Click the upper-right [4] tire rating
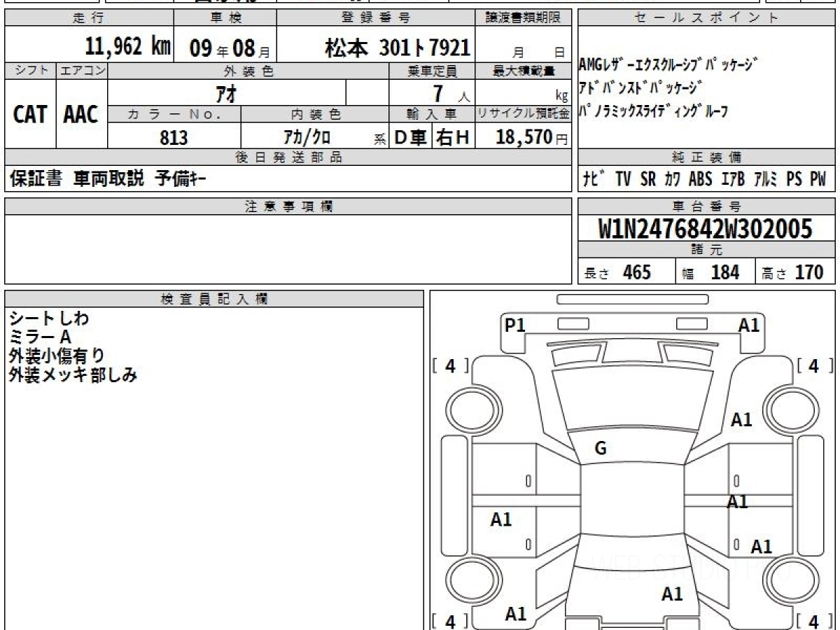Image resolution: width=840 pixels, height=630 pixels. (813, 366)
